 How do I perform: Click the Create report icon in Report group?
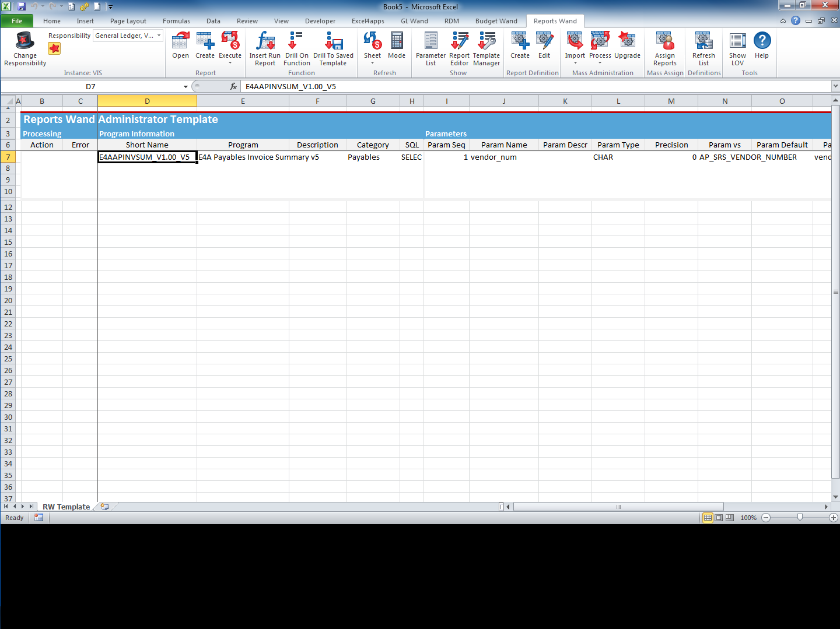(x=205, y=41)
